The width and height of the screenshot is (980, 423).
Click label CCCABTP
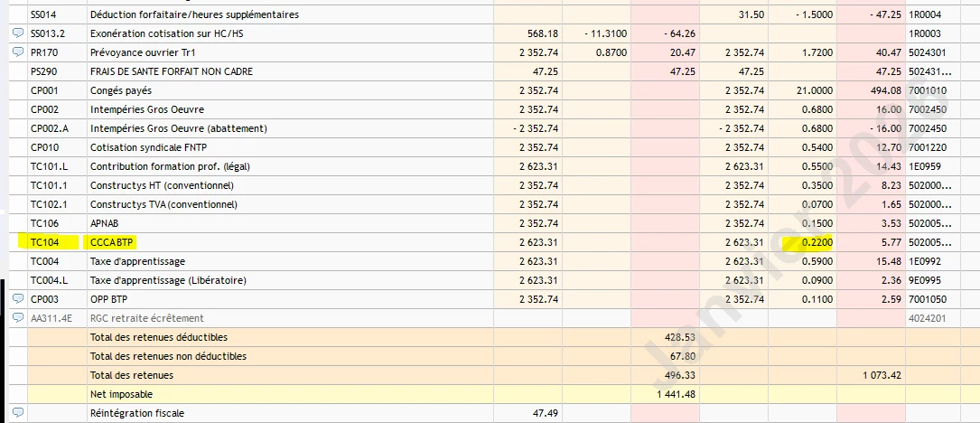point(113,243)
